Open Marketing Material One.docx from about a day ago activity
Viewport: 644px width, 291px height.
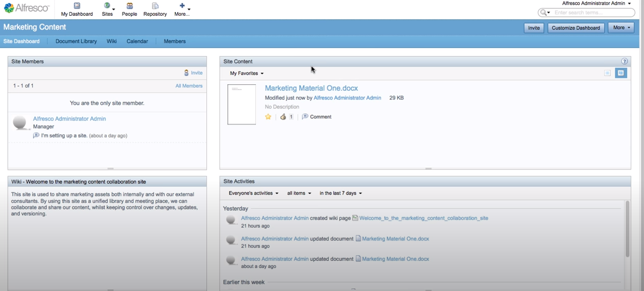point(395,259)
